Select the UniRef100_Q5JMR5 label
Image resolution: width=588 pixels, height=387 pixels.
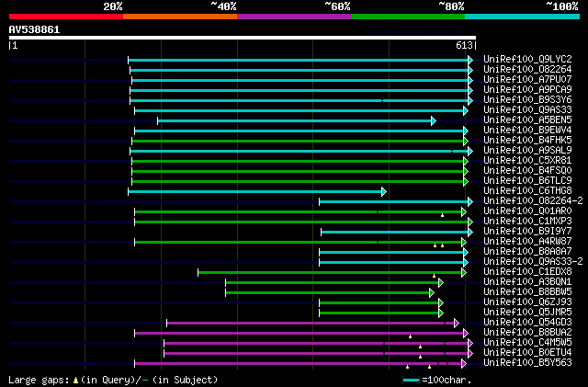[x=527, y=312]
